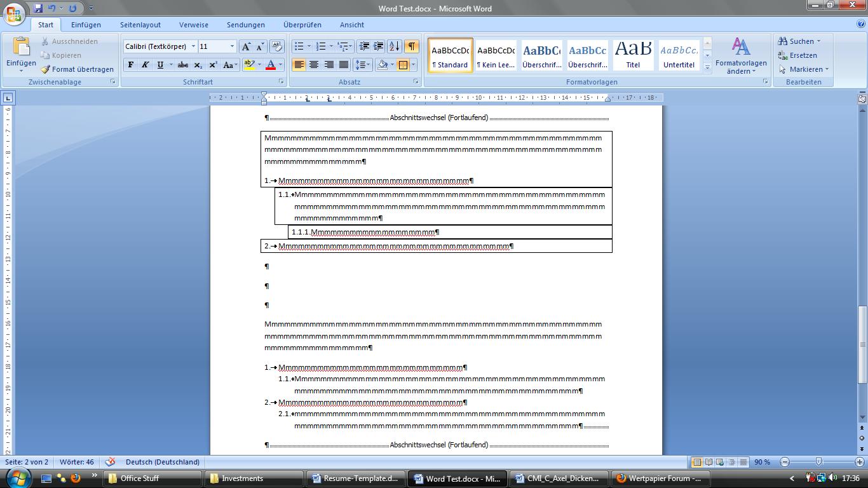Screen dimensions: 868x488
Task: Open Word Help question mark
Action: [x=860, y=24]
